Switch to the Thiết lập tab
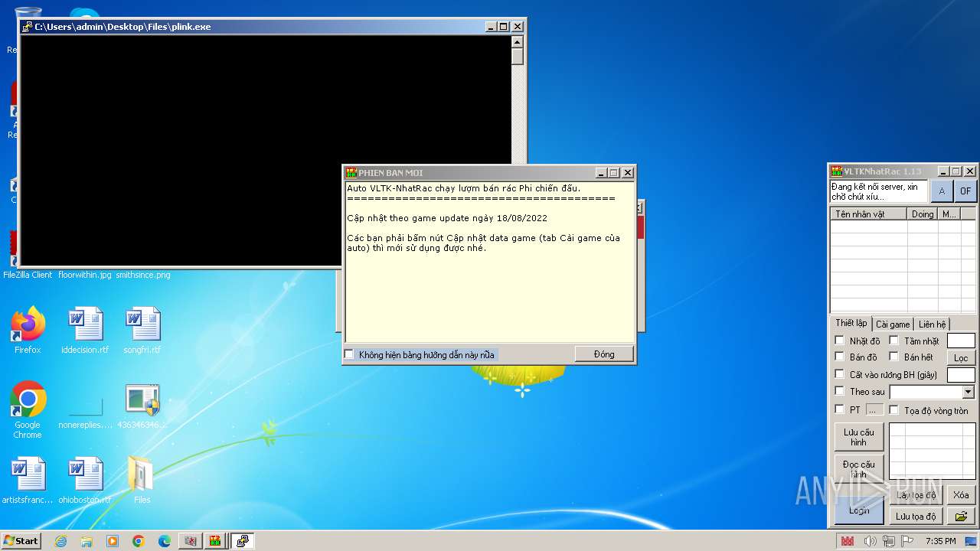This screenshot has height=551, width=980. point(851,323)
